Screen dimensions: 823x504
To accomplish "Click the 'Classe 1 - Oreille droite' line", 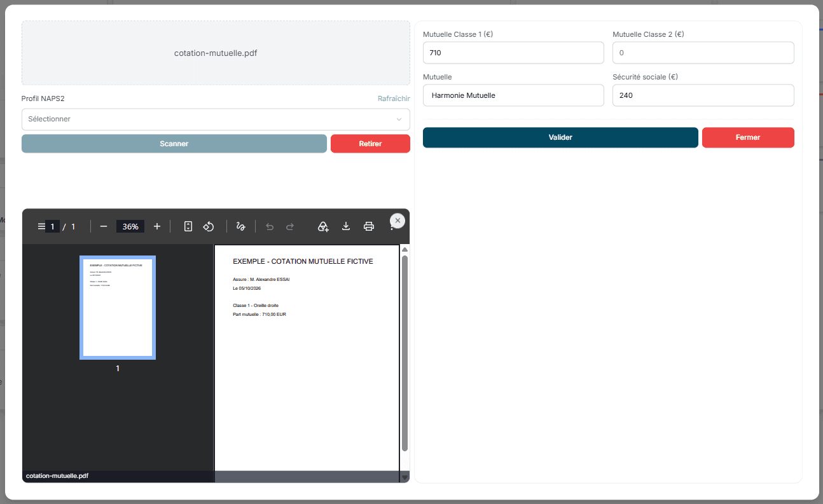I will [256, 306].
